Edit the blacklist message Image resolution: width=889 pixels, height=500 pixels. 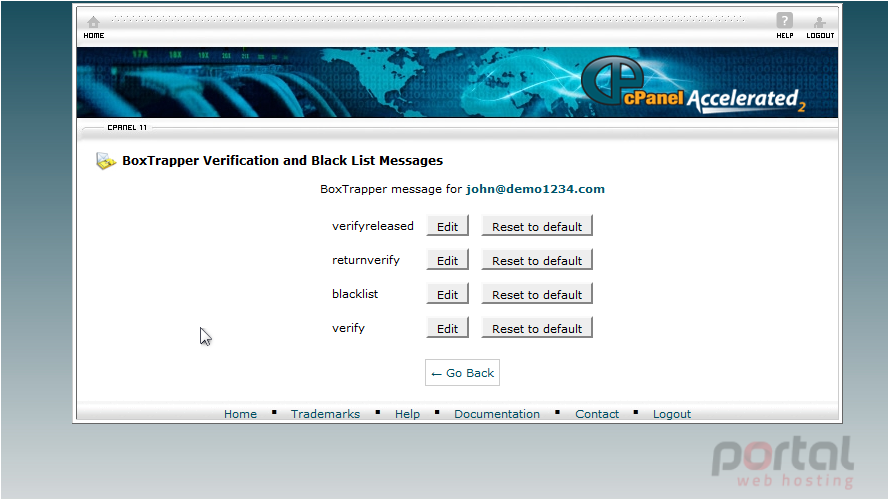pos(447,294)
